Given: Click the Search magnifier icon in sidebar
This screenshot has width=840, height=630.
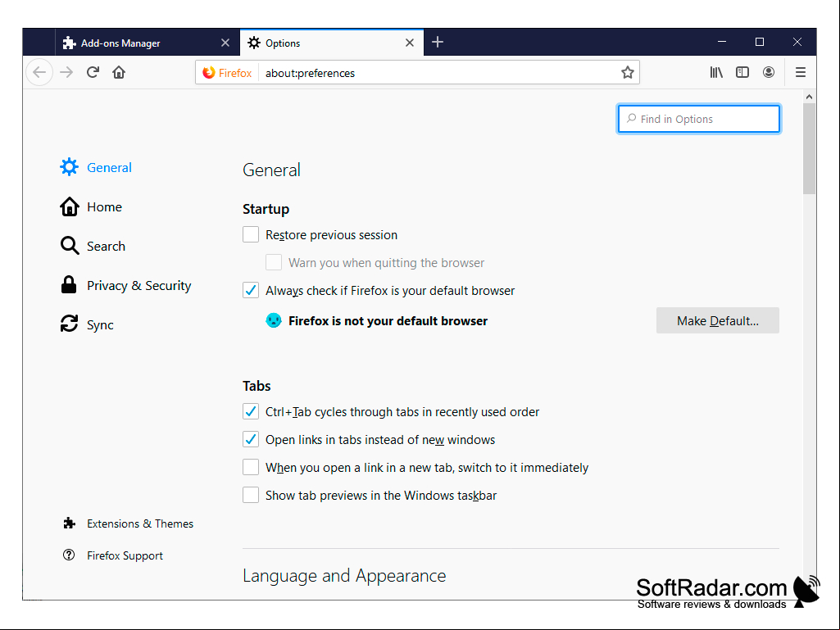Looking at the screenshot, I should point(69,246).
